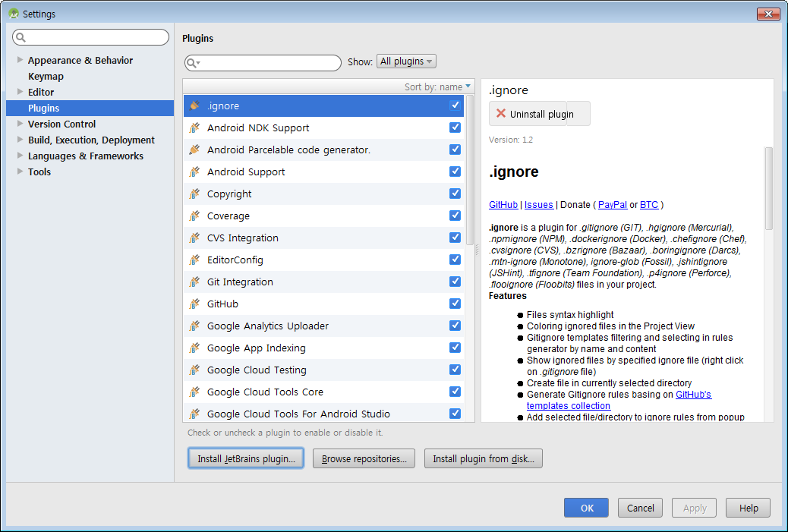
Task: Click the Google App Indexing plugin icon
Action: coord(194,348)
